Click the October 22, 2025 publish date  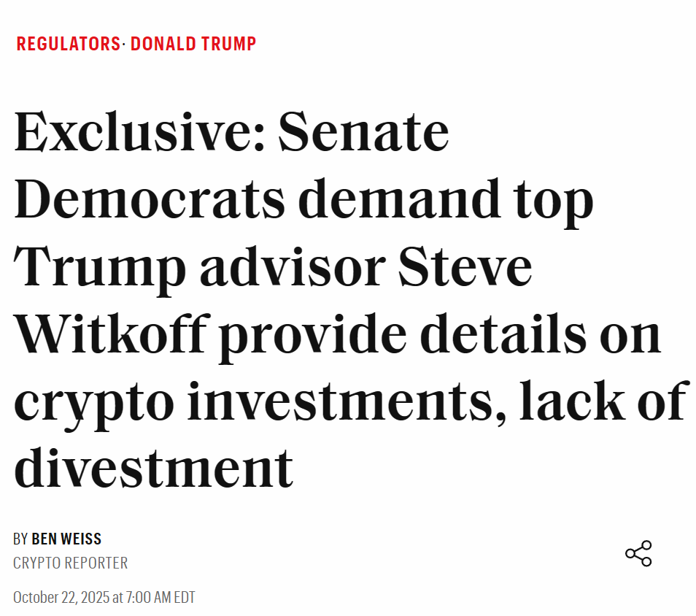click(x=61, y=597)
